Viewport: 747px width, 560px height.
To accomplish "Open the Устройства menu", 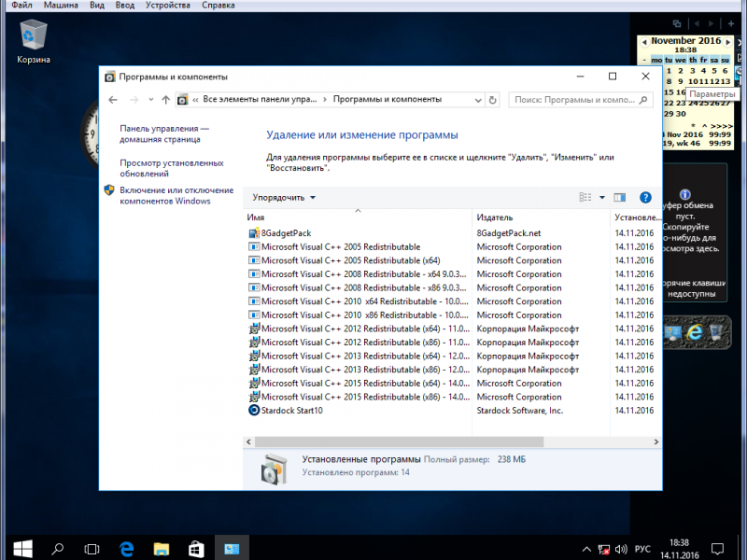I will [168, 6].
